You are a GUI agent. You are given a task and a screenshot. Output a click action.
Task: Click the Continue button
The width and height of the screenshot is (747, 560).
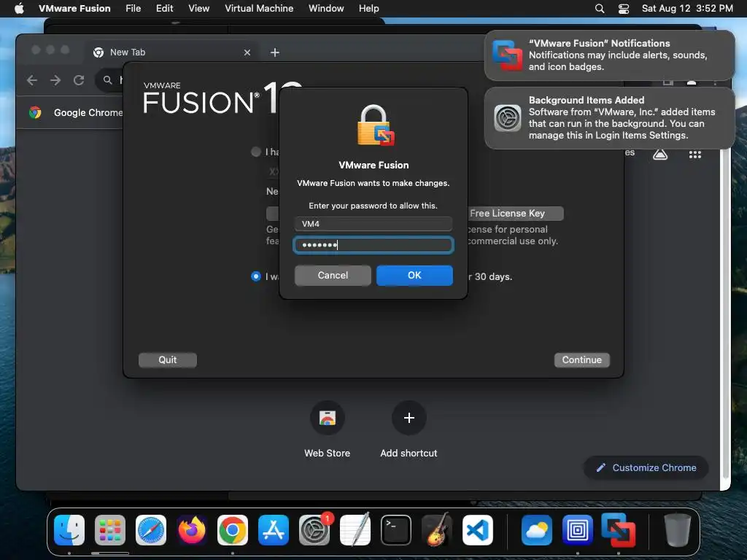click(581, 360)
